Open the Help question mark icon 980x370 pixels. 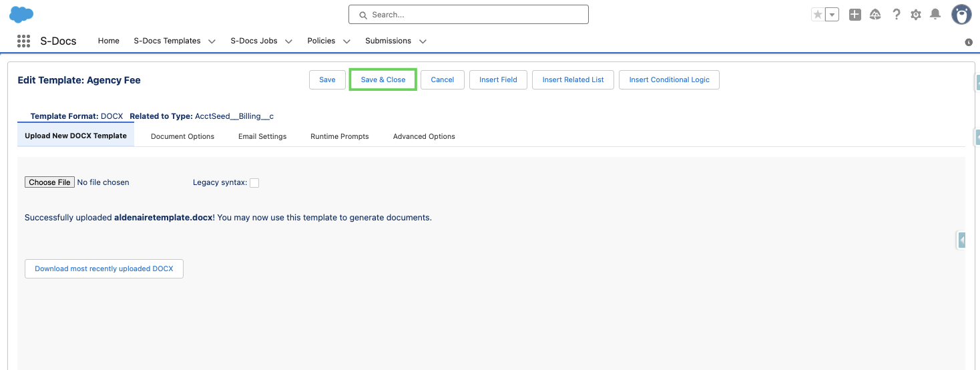(x=897, y=15)
